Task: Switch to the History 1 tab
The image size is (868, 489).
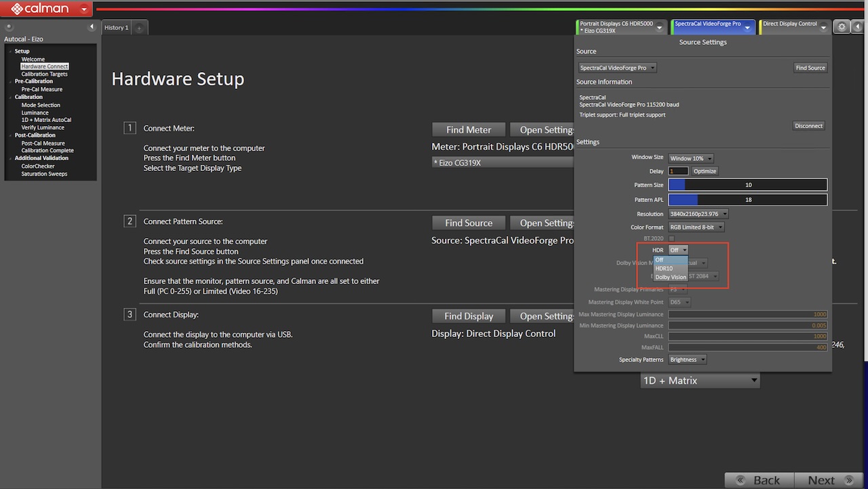Action: (115, 28)
